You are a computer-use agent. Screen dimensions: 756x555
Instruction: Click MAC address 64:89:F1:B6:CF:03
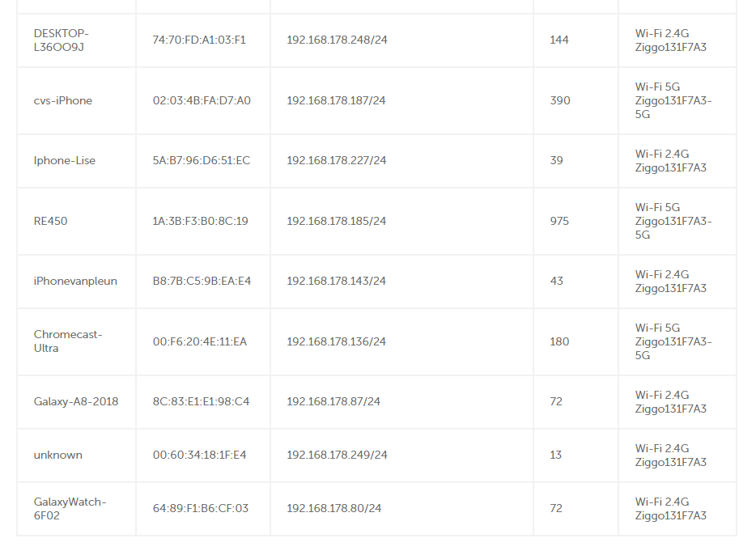tap(201, 508)
